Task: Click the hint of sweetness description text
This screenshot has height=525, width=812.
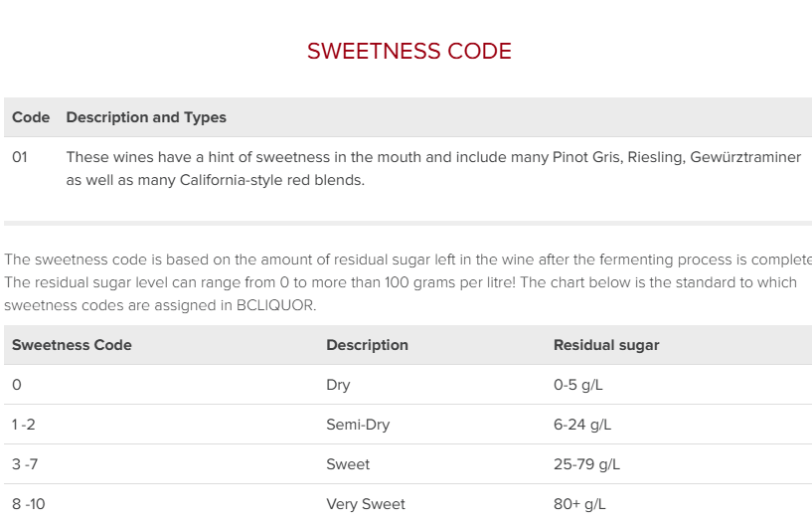Action: pos(433,169)
